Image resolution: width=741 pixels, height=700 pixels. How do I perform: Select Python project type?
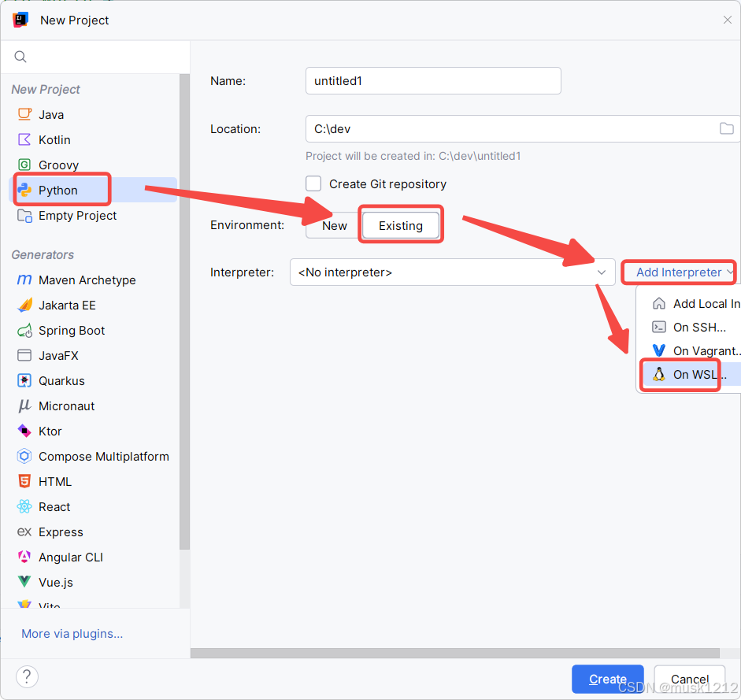(93, 190)
